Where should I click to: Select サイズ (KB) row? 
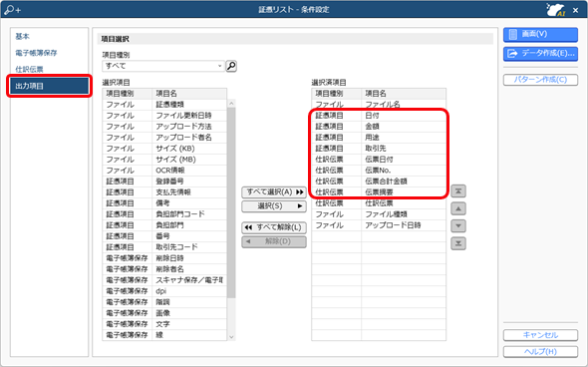coord(164,149)
